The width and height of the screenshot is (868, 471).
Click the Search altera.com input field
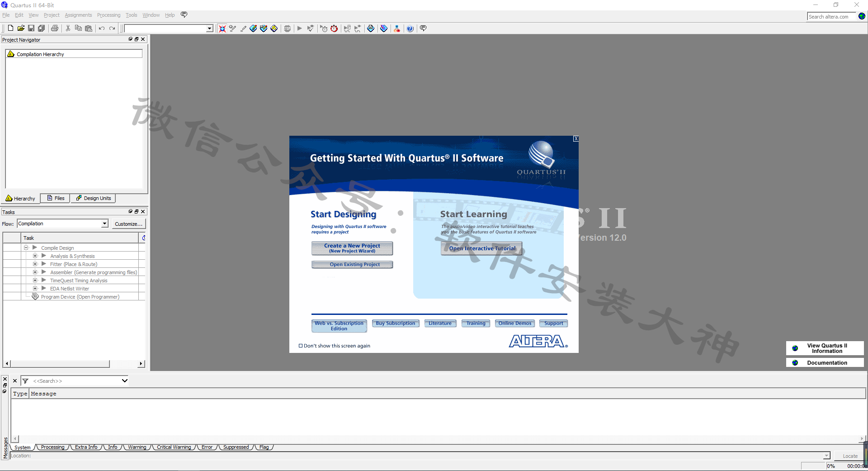[x=831, y=16]
